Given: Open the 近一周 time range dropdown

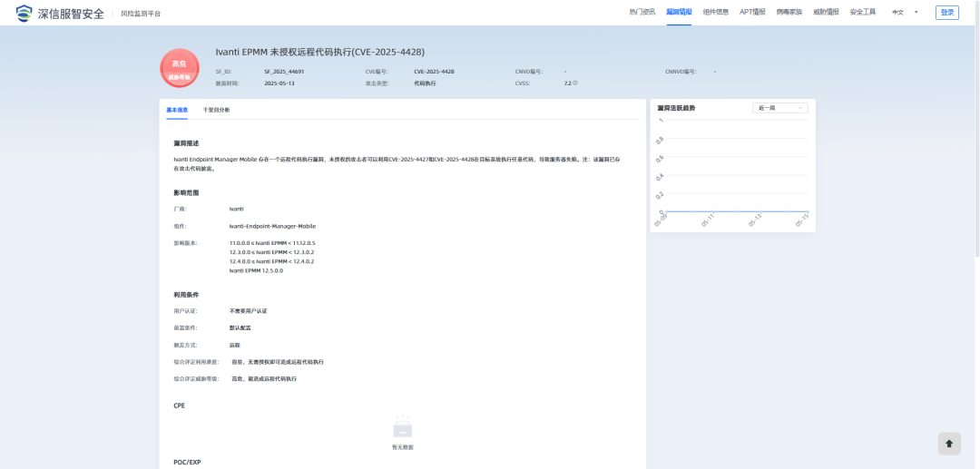Looking at the screenshot, I should [780, 108].
